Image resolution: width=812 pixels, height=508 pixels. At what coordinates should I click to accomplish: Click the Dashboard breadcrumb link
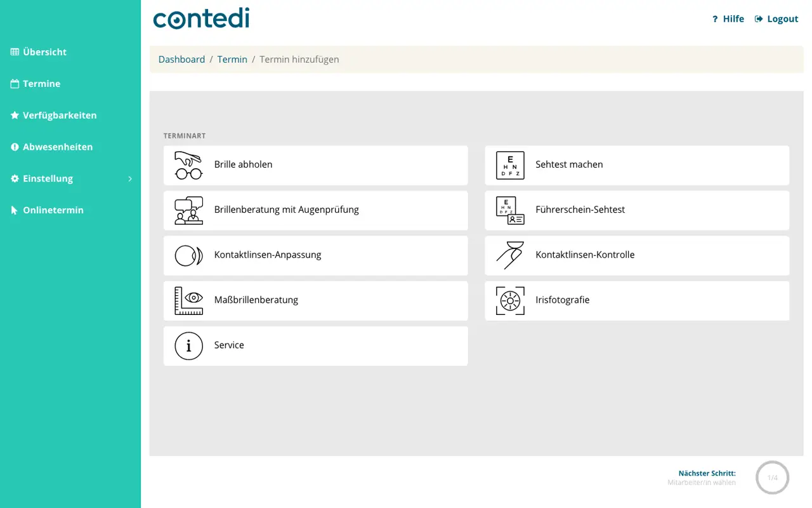point(181,59)
